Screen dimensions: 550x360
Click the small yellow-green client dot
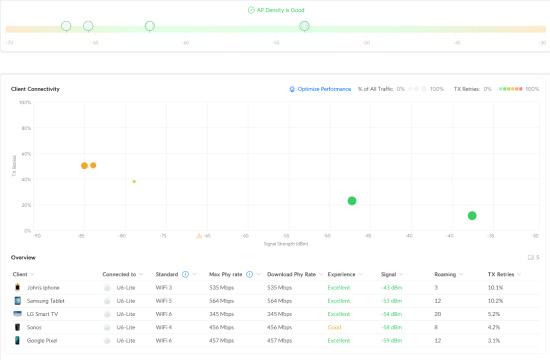click(134, 181)
